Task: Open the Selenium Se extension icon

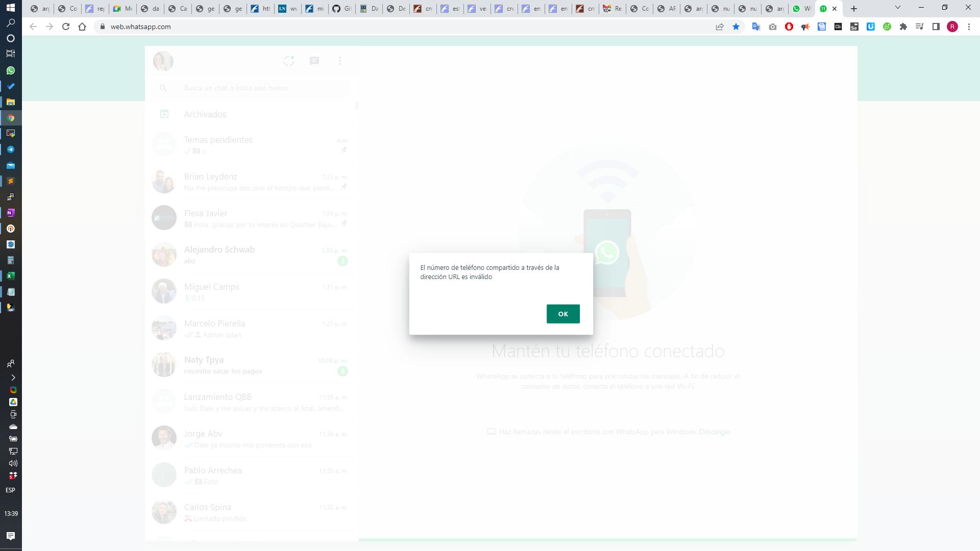Action: (854, 27)
